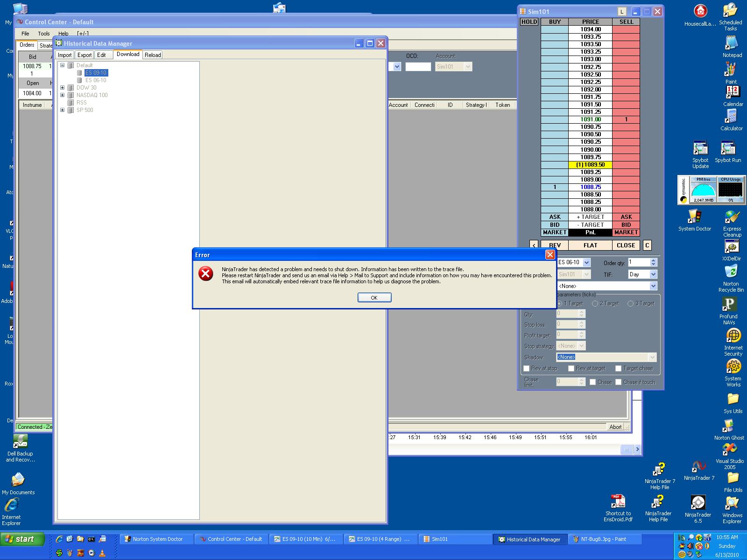Click the command prompt quick launch icon

click(x=91, y=539)
